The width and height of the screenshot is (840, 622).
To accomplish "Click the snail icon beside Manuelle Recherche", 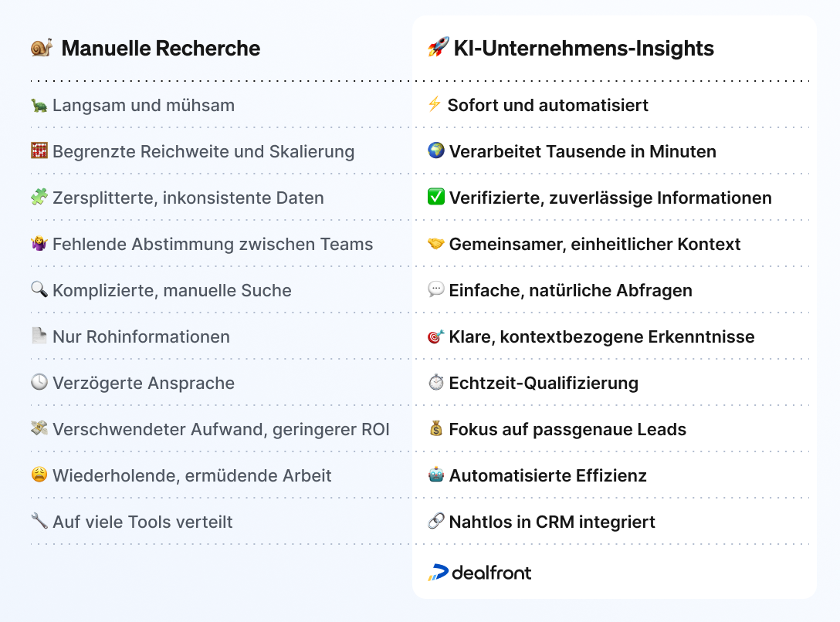I will point(41,48).
